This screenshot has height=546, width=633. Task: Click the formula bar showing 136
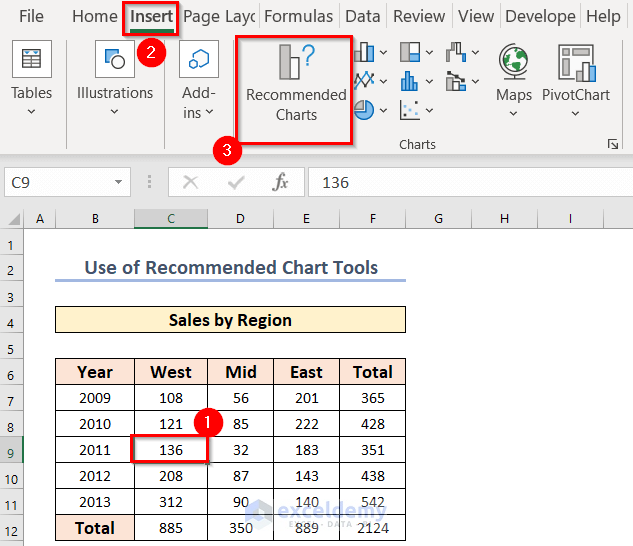[470, 182]
